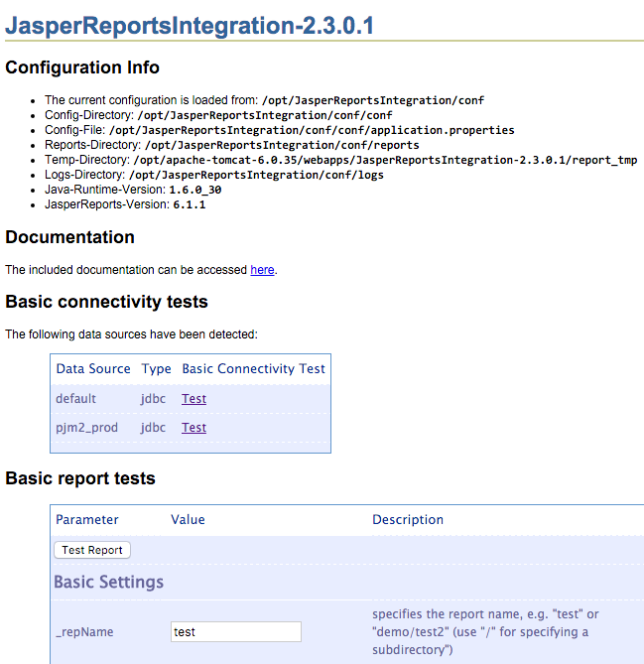The height and width of the screenshot is (664, 644).
Task: Select the Basic Connectivity Test column header
Action: tap(253, 369)
